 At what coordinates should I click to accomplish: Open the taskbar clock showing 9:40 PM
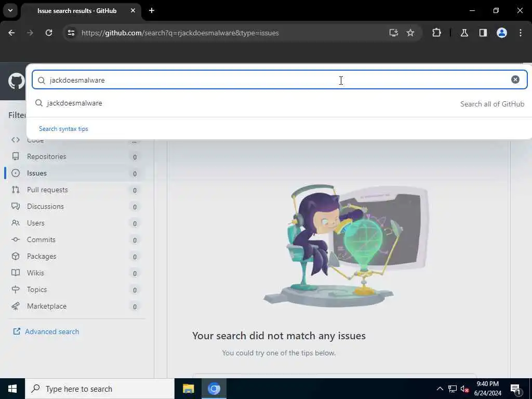pos(487,389)
